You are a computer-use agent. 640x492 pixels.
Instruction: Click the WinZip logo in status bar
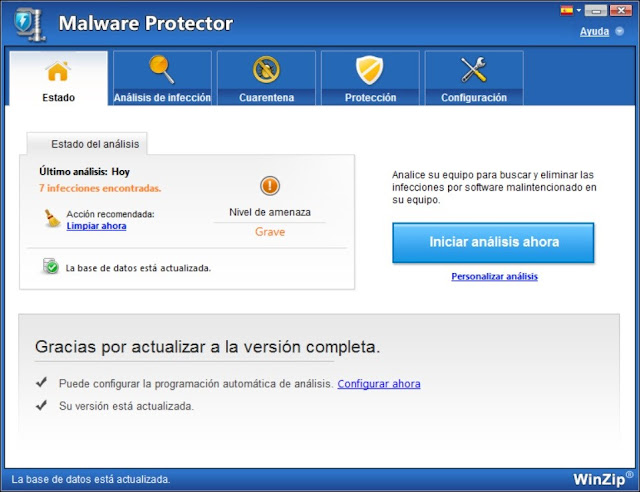click(x=603, y=479)
